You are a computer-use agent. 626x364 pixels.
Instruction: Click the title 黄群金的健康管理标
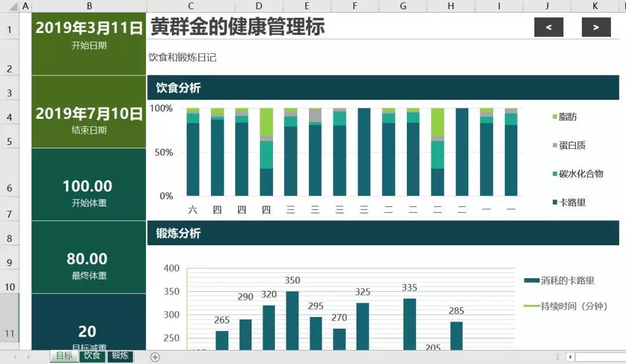coord(238,27)
